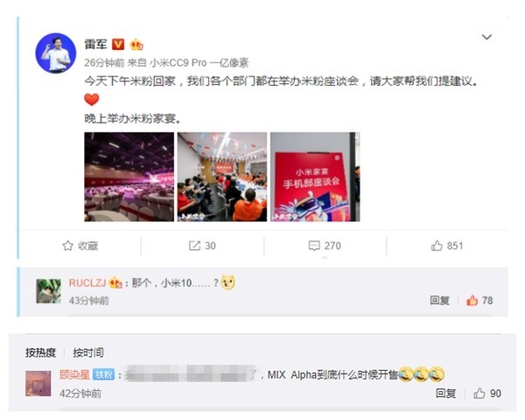525x420 pixels.
Task: Click Lei Jun's profile avatar
Action: 56,52
